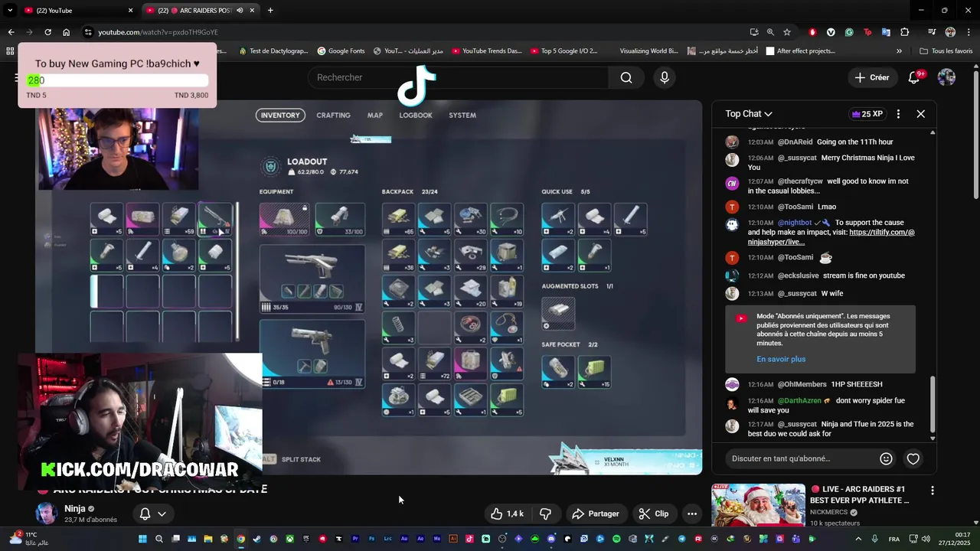This screenshot has width=980, height=551.
Task: Open the Ninja channel name link
Action: 75,509
